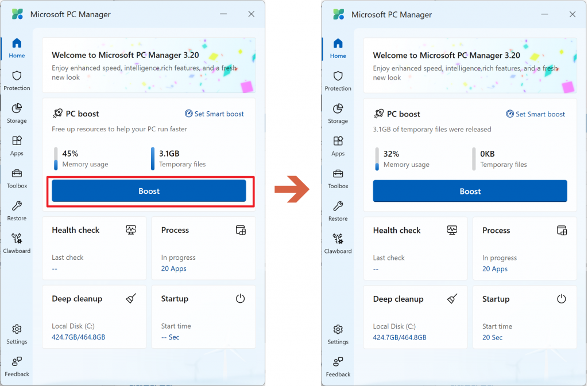The image size is (588, 386).
Task: Open Settings in the right window sidebar
Action: point(338,335)
